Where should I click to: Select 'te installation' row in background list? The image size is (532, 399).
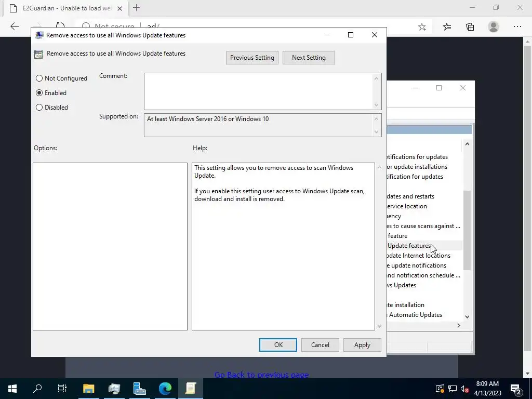424,304
